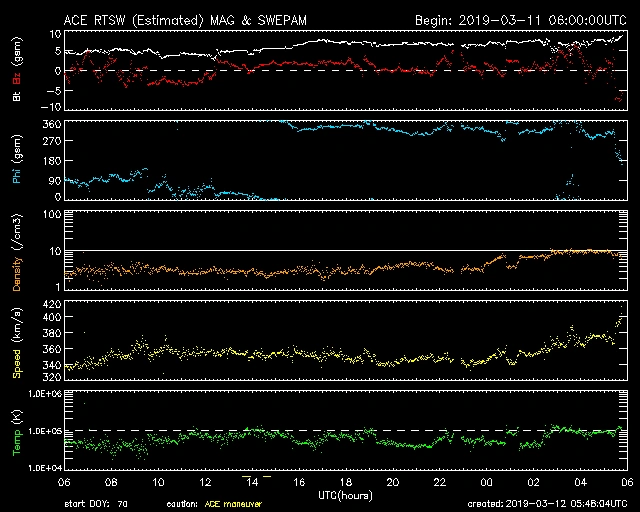Click the 'Speed (km/s)' axis label
Viewport: 640px width, 512px height.
pyautogui.click(x=17, y=343)
